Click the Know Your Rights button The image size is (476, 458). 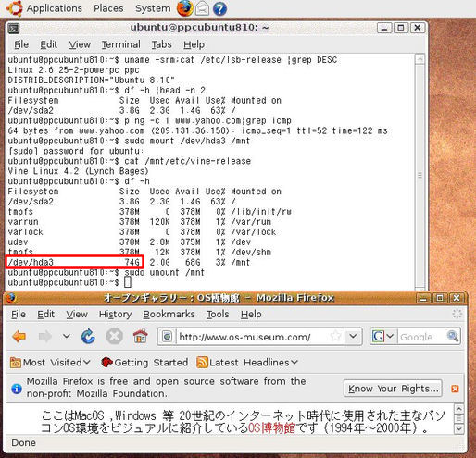tap(393, 389)
